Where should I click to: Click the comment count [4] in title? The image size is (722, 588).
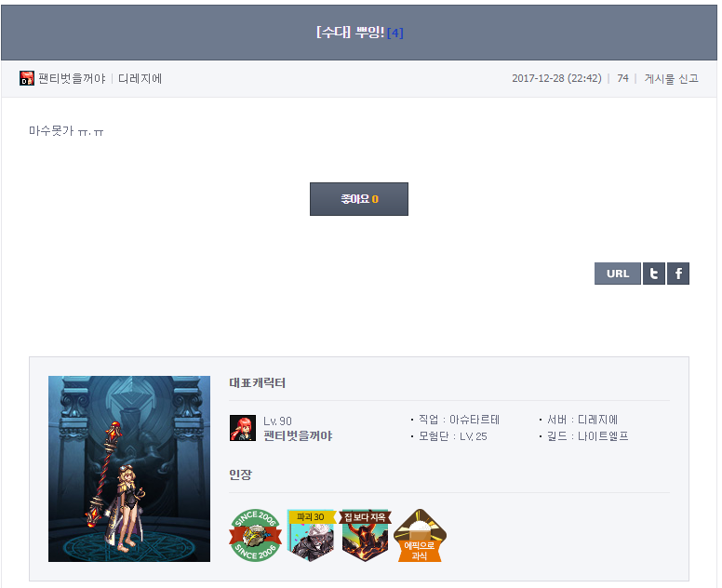pyautogui.click(x=395, y=33)
